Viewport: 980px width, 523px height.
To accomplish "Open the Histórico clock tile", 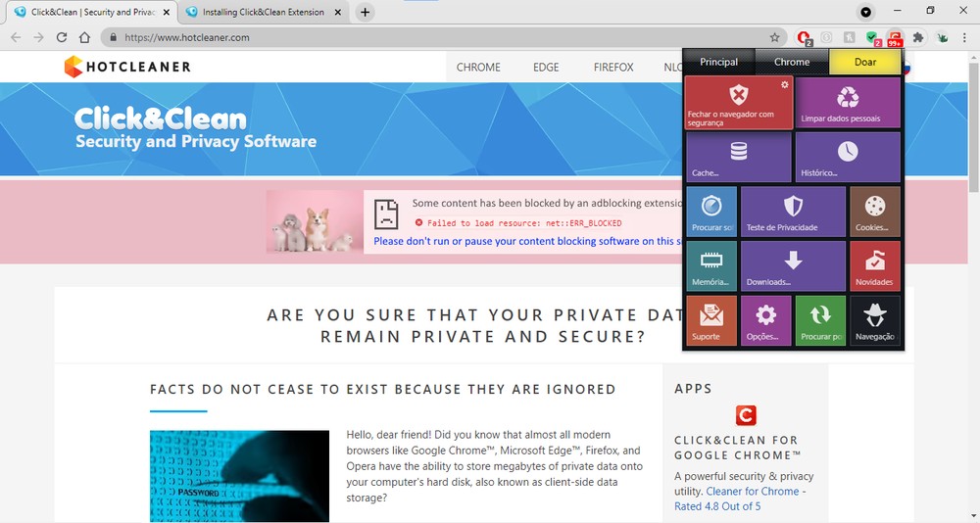I will [x=848, y=157].
